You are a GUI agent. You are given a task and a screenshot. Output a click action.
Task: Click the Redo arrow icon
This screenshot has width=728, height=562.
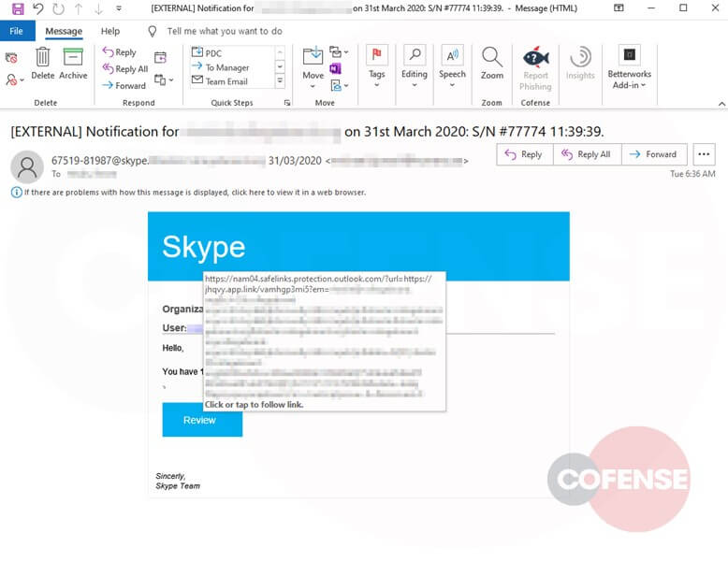click(x=59, y=8)
